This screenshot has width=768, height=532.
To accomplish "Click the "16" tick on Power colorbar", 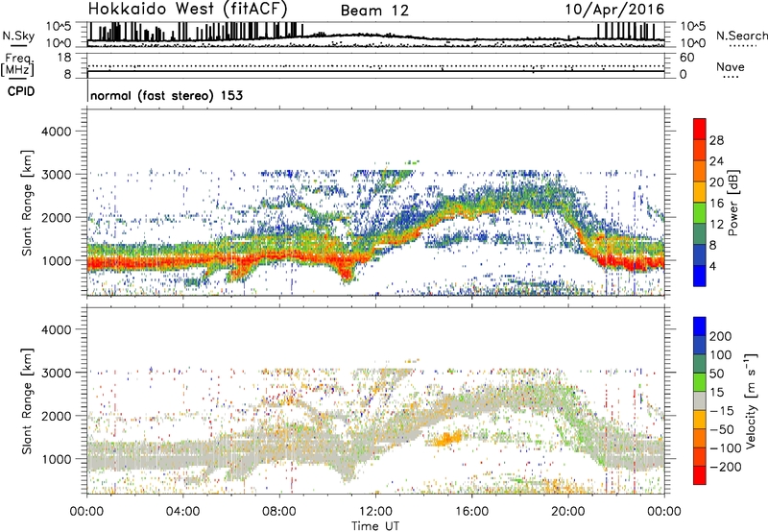I will tap(716, 204).
